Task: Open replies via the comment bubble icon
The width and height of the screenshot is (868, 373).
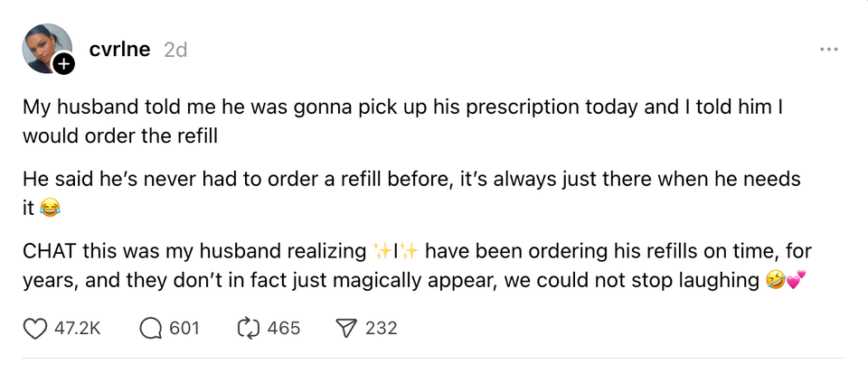Action: tap(151, 328)
